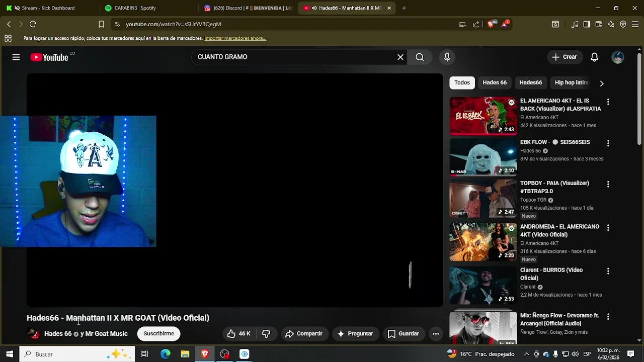644x362 pixels.
Task: Dislike the video with the thumbs-down button
Action: (x=266, y=333)
